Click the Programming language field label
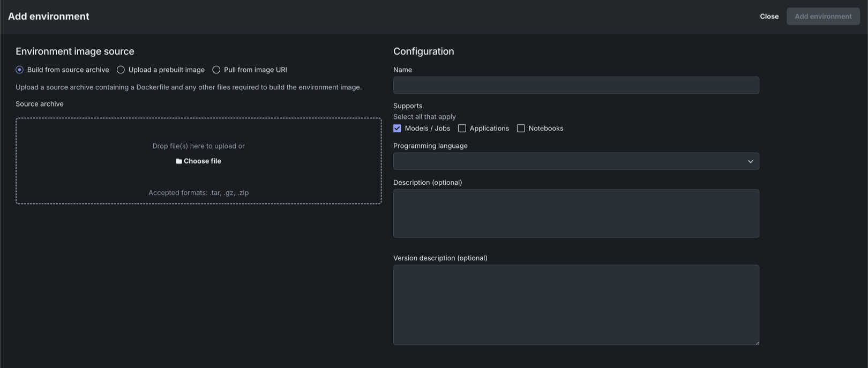Image resolution: width=868 pixels, height=368 pixels. 430,146
